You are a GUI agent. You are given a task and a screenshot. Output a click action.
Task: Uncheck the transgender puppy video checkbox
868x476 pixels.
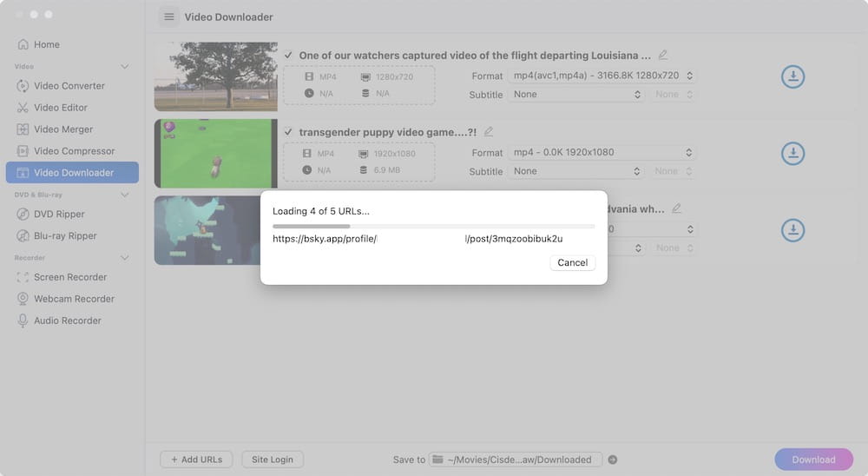click(x=288, y=132)
